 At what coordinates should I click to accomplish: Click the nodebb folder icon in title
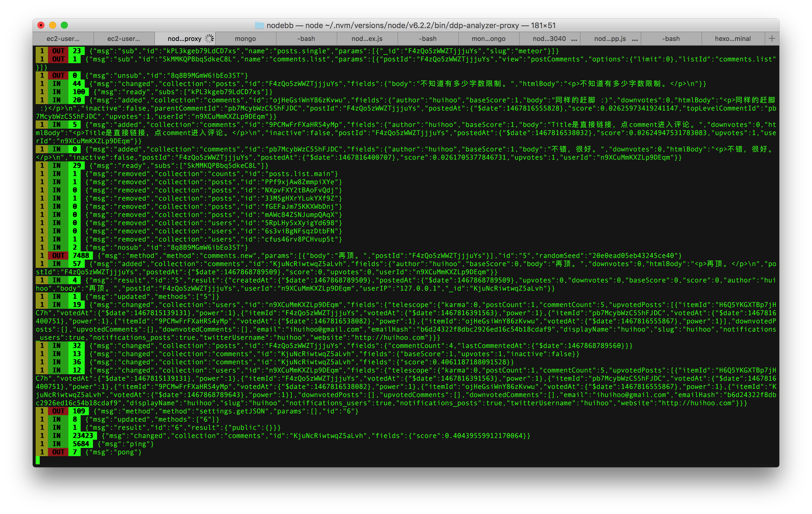pos(259,25)
